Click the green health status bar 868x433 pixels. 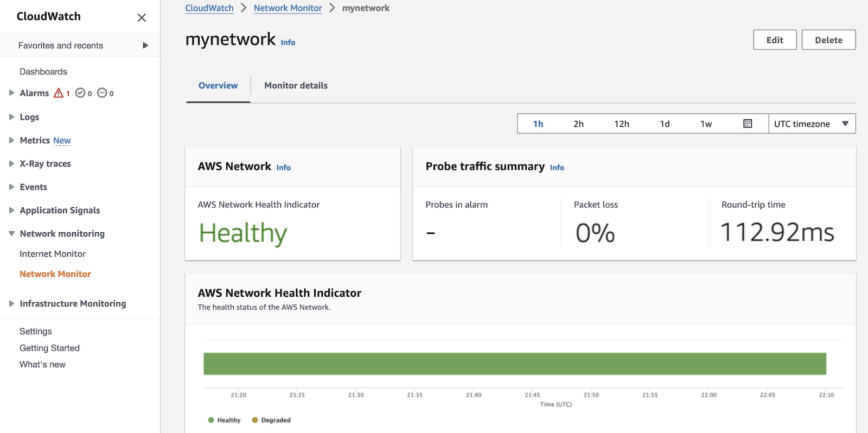point(514,364)
